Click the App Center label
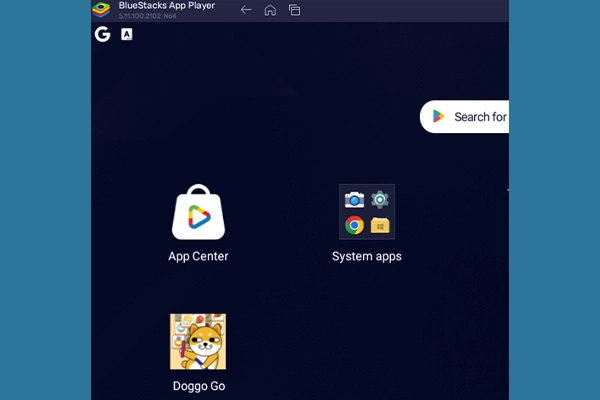The image size is (600, 400). point(198,256)
